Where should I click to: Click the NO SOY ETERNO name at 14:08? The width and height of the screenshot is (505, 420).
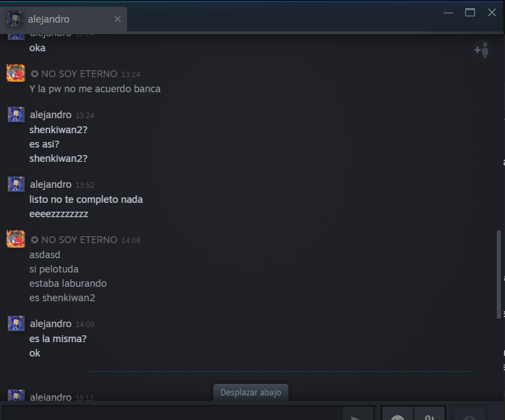(x=79, y=240)
